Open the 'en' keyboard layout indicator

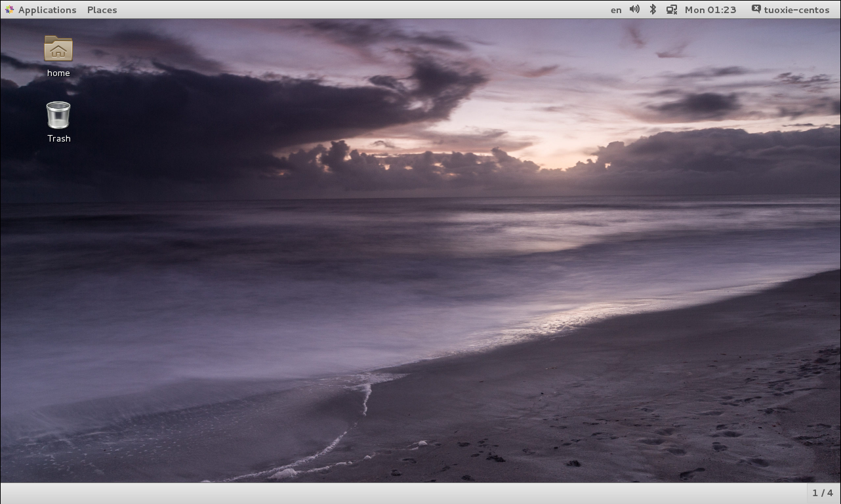[x=616, y=10]
